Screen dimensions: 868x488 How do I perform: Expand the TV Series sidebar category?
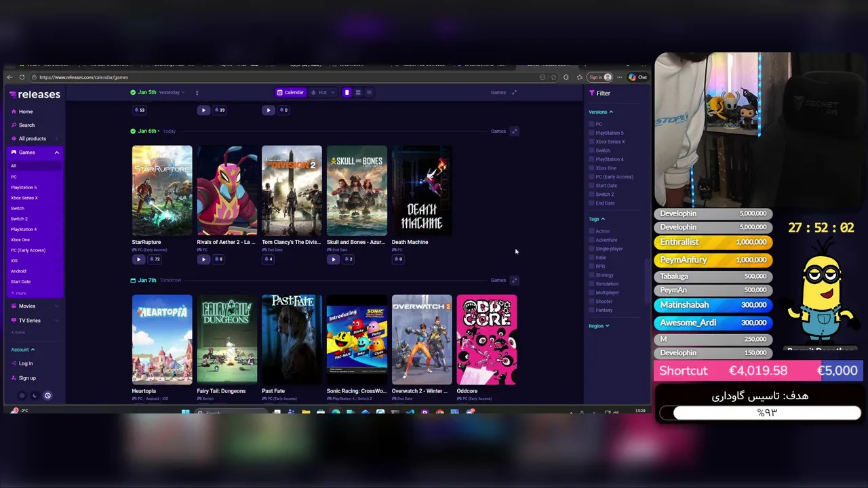click(57, 321)
